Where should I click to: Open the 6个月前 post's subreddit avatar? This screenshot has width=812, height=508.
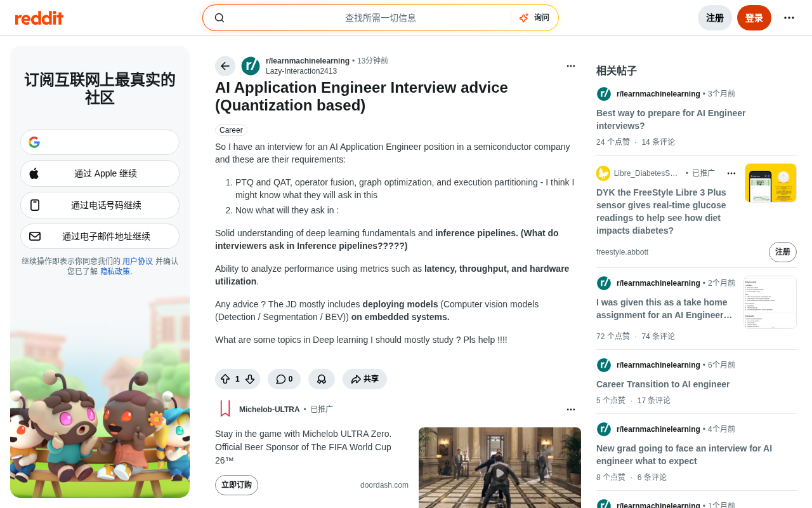604,365
